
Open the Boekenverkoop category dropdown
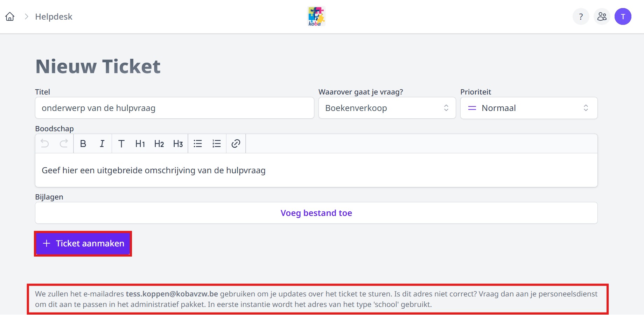point(387,108)
